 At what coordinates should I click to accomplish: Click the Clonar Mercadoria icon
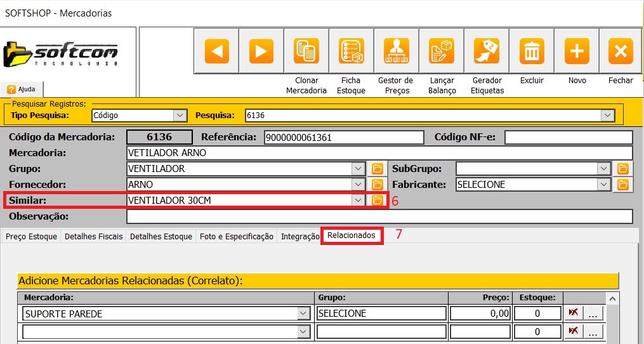(306, 51)
